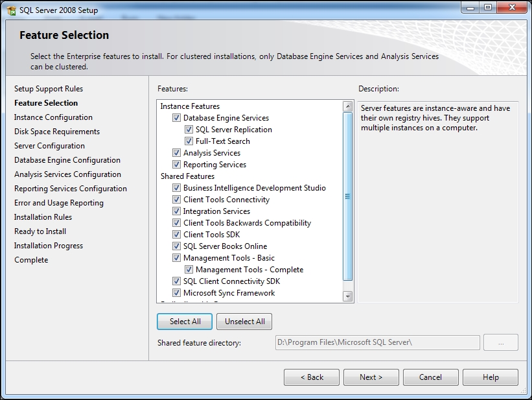Close the SQL Server 2008 Setup window
This screenshot has height=400, width=532.
513,8
